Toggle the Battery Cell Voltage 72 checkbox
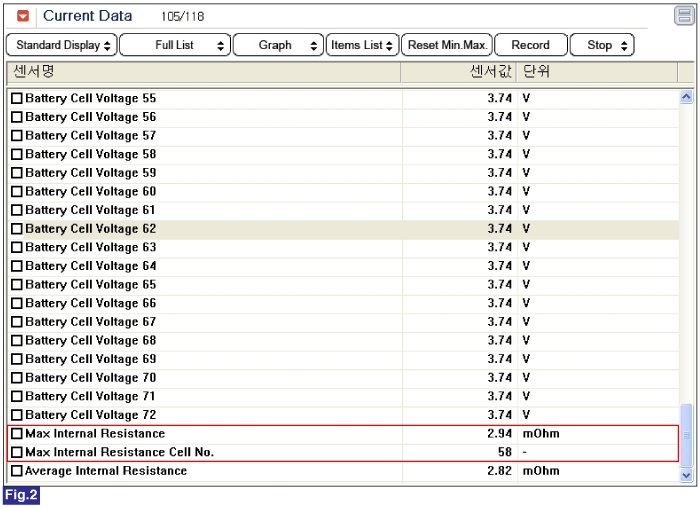The width and height of the screenshot is (700, 508). click(16, 415)
